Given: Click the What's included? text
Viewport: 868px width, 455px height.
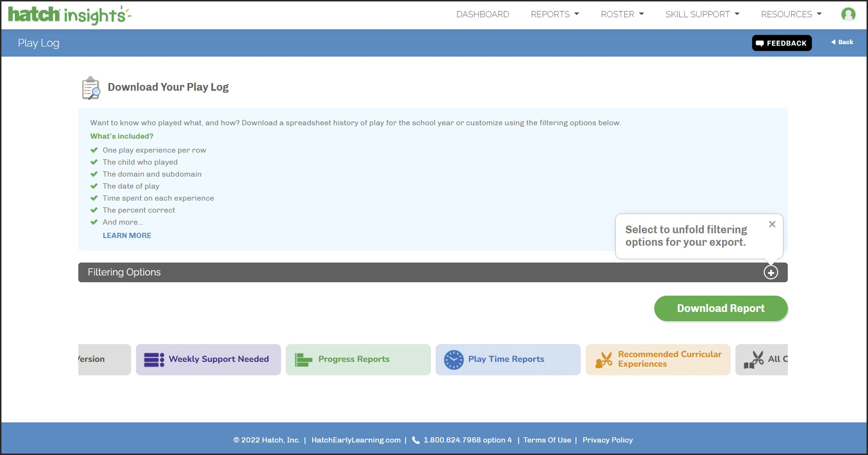Looking at the screenshot, I should pos(122,136).
